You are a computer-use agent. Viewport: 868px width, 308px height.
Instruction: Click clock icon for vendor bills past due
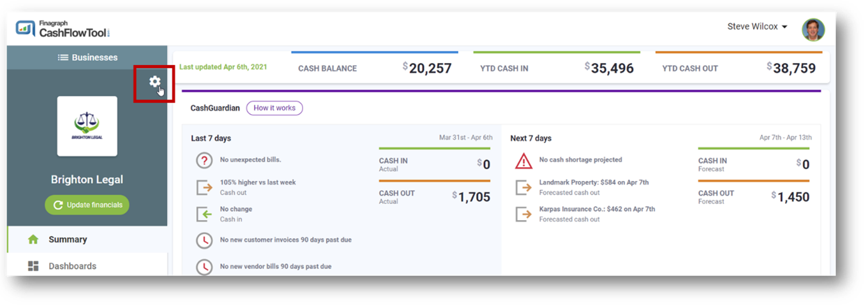coord(204,267)
